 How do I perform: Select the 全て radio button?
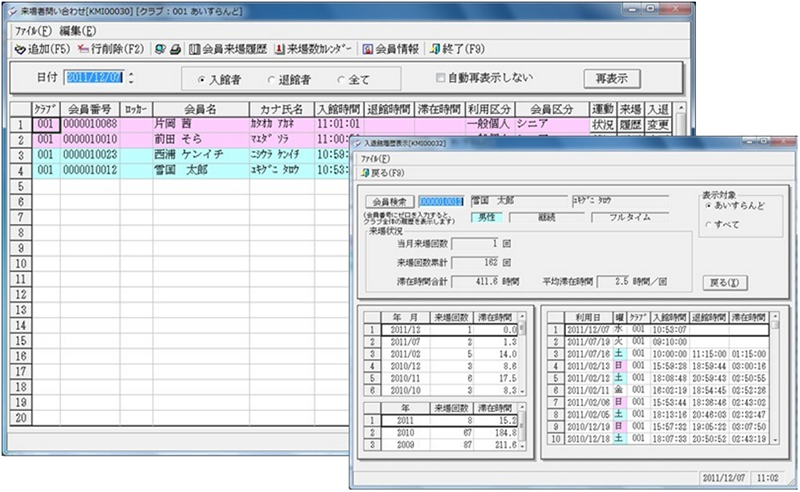point(353,80)
